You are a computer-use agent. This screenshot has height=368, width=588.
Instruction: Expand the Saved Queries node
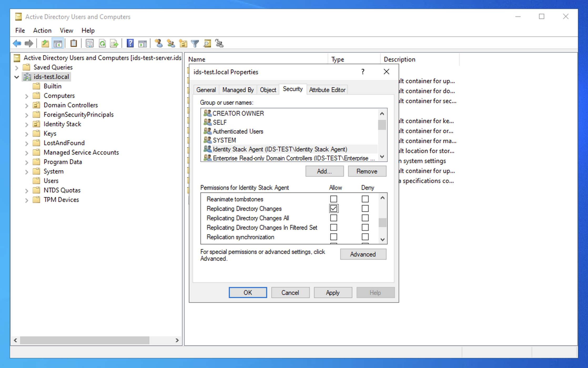pos(17,68)
